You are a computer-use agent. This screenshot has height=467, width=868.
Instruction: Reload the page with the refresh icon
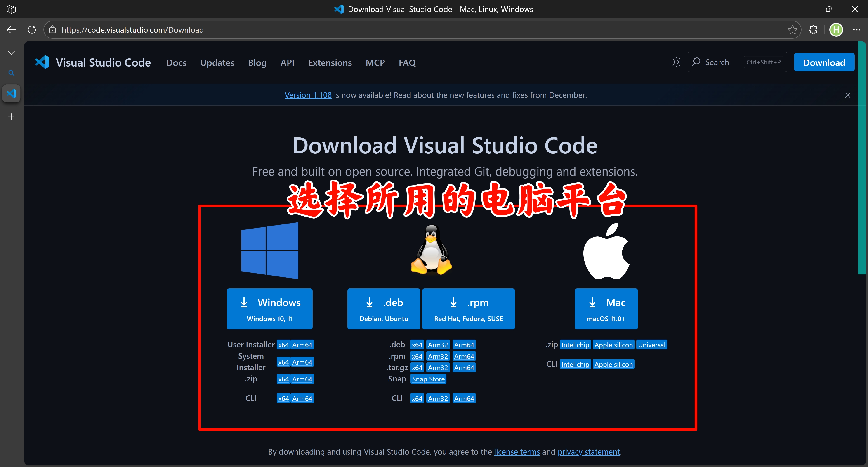point(32,29)
